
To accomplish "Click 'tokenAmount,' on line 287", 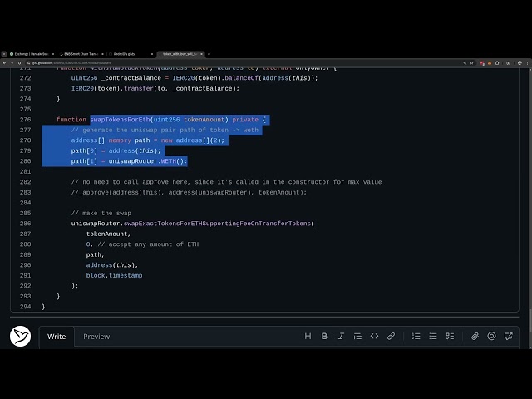I will [x=108, y=234].
